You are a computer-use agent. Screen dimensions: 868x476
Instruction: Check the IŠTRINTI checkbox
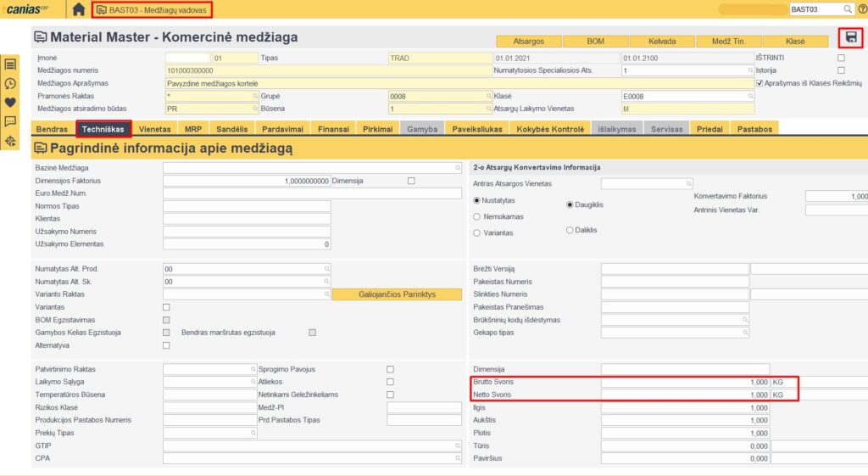[841, 58]
